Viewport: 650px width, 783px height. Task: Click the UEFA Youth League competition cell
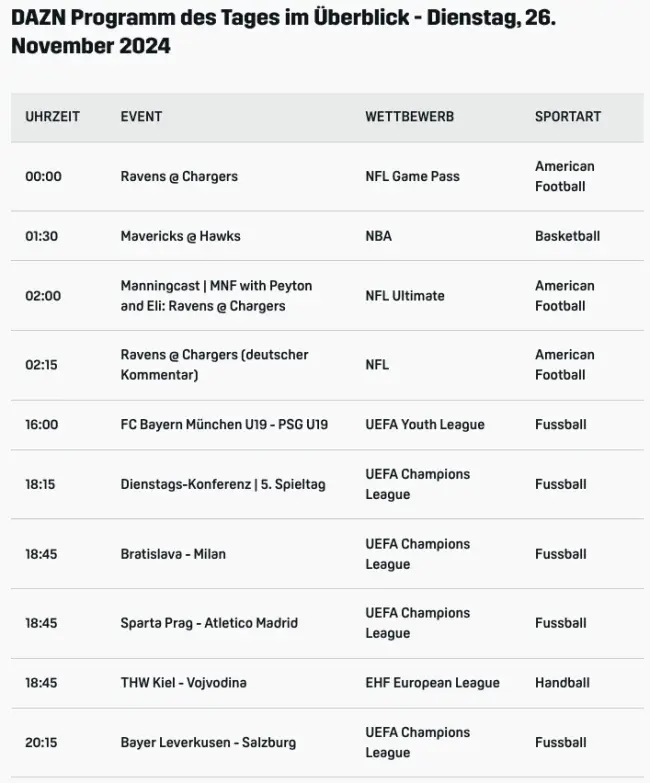click(424, 425)
